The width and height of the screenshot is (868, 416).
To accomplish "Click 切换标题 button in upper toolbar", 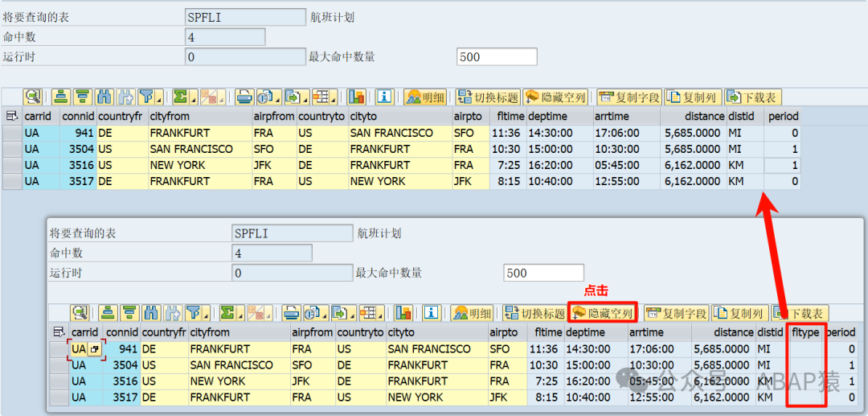I will click(487, 97).
